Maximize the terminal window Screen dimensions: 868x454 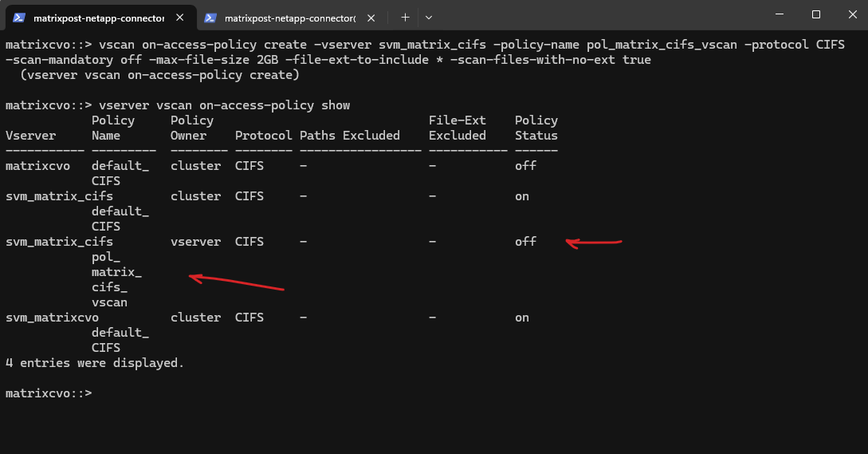(x=816, y=14)
